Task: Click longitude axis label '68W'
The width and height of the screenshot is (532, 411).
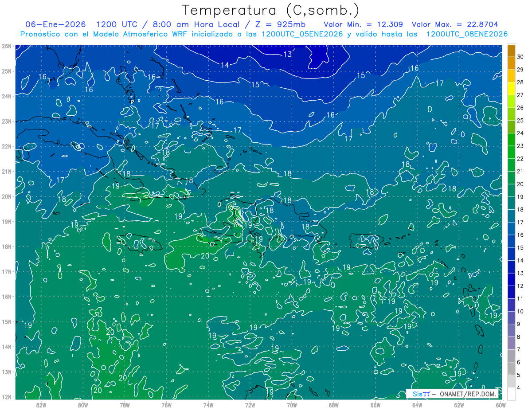Action: pos(333,405)
